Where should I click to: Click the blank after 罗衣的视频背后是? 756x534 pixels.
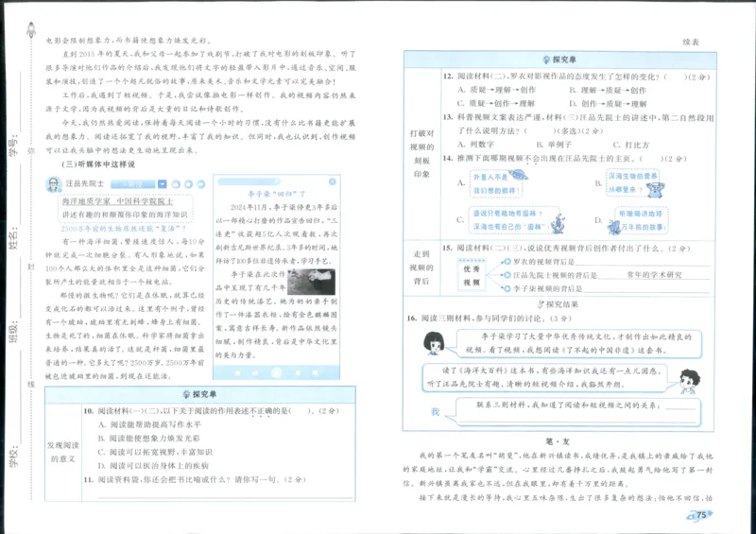(643, 262)
